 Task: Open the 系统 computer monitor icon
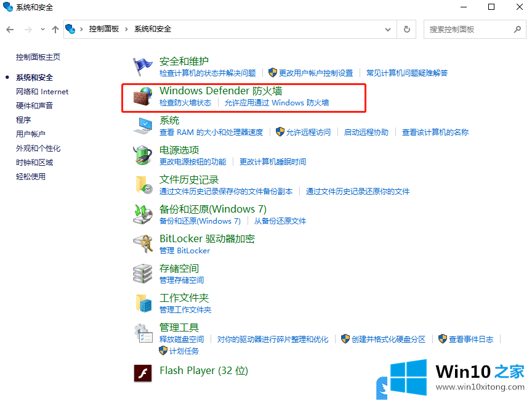tap(142, 126)
